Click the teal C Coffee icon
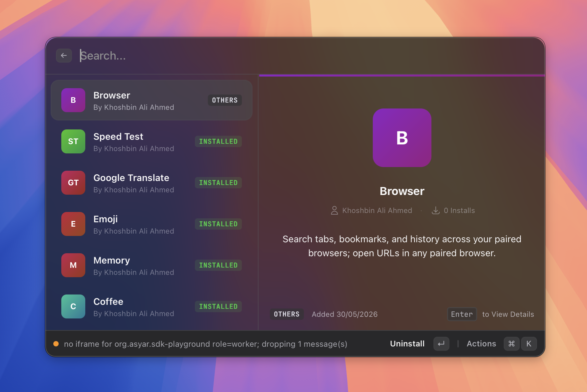Image resolution: width=587 pixels, height=392 pixels. pyautogui.click(x=73, y=306)
